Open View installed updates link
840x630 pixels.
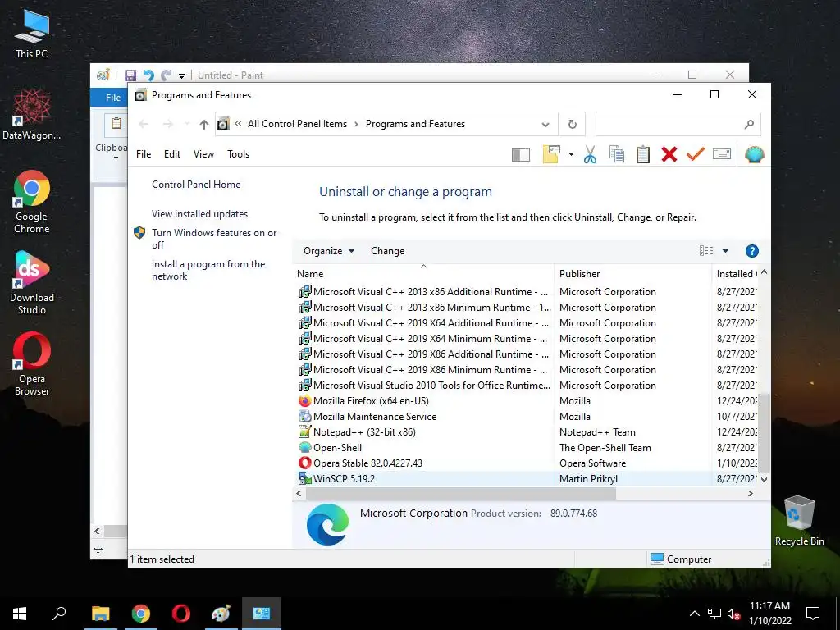click(x=200, y=214)
